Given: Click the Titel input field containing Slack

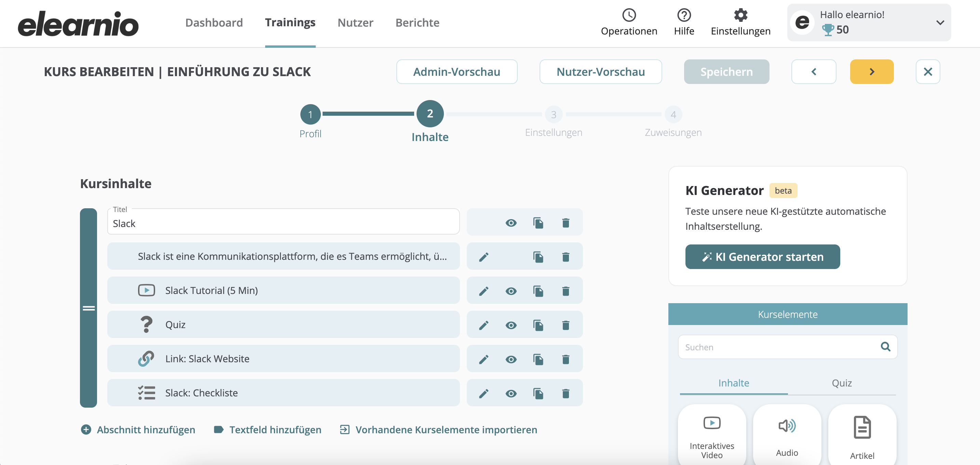Looking at the screenshot, I should [283, 222].
